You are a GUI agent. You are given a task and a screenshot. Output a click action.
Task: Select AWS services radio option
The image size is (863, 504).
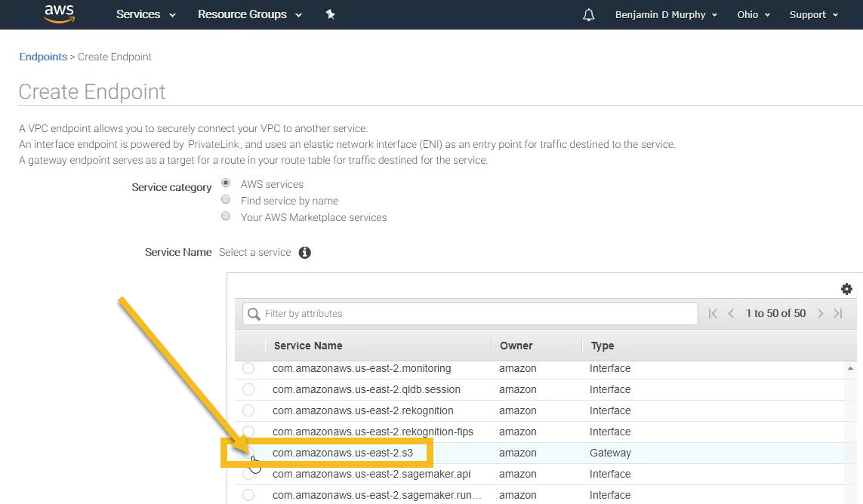click(226, 182)
